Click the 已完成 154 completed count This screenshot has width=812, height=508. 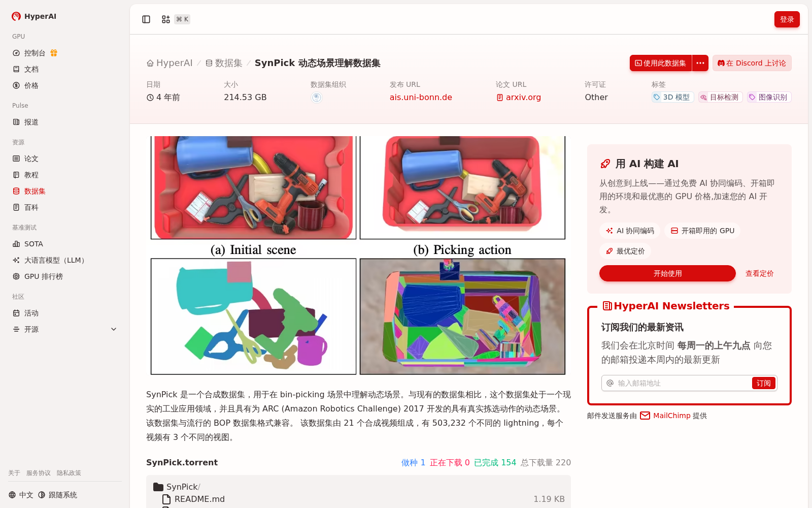(495, 462)
